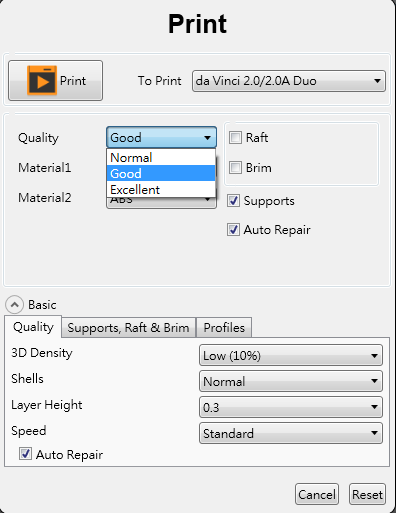Open the Layer Height dropdown
The image size is (396, 513).
click(x=291, y=407)
